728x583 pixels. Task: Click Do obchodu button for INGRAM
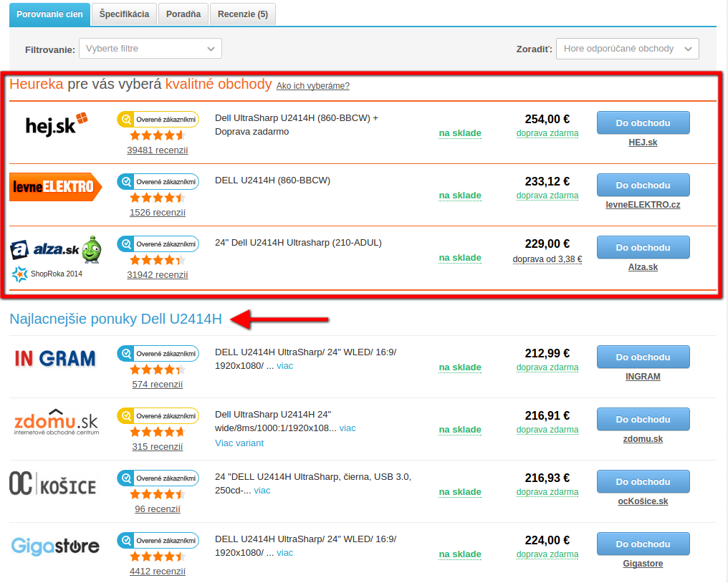643,357
